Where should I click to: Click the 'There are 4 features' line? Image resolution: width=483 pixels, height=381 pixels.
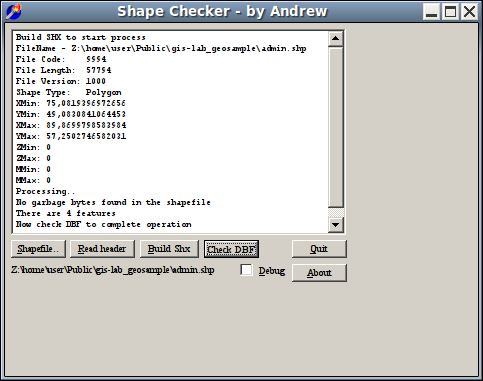pos(66,213)
